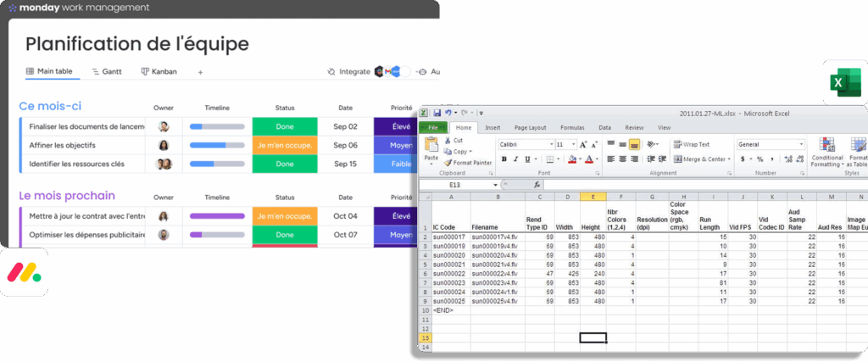Toggle the highlighted Bottom Align button
The width and height of the screenshot is (868, 362).
click(x=634, y=144)
